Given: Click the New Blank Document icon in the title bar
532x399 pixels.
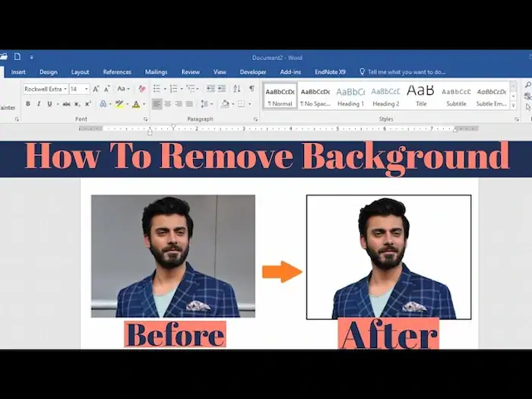Looking at the screenshot, I should (17, 57).
